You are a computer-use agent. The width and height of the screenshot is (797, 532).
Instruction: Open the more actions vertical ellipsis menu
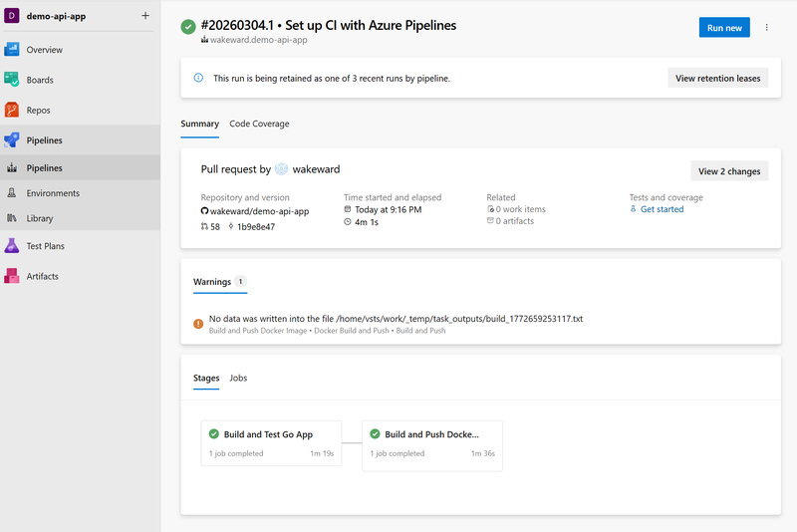coord(767,28)
